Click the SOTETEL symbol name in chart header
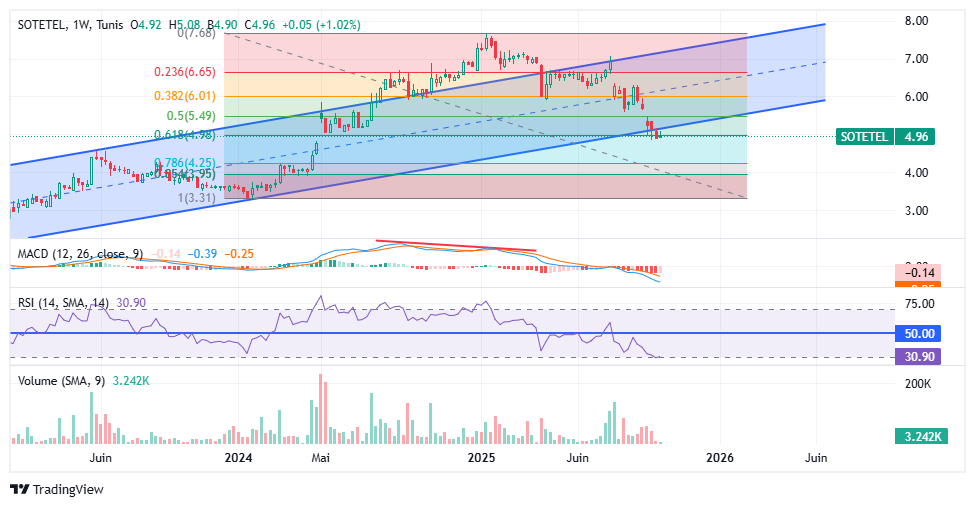 [42, 24]
